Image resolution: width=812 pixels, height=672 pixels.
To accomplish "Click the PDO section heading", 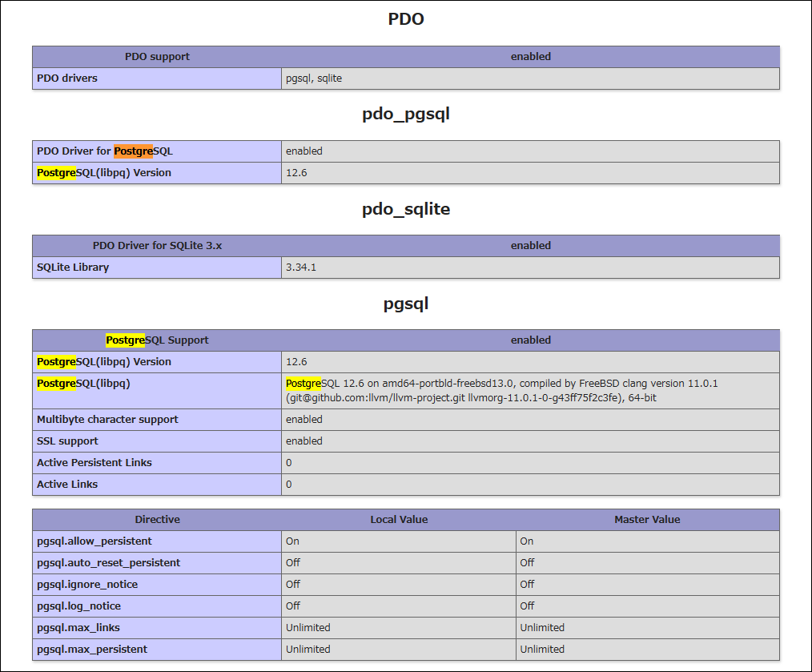I will coord(405,19).
